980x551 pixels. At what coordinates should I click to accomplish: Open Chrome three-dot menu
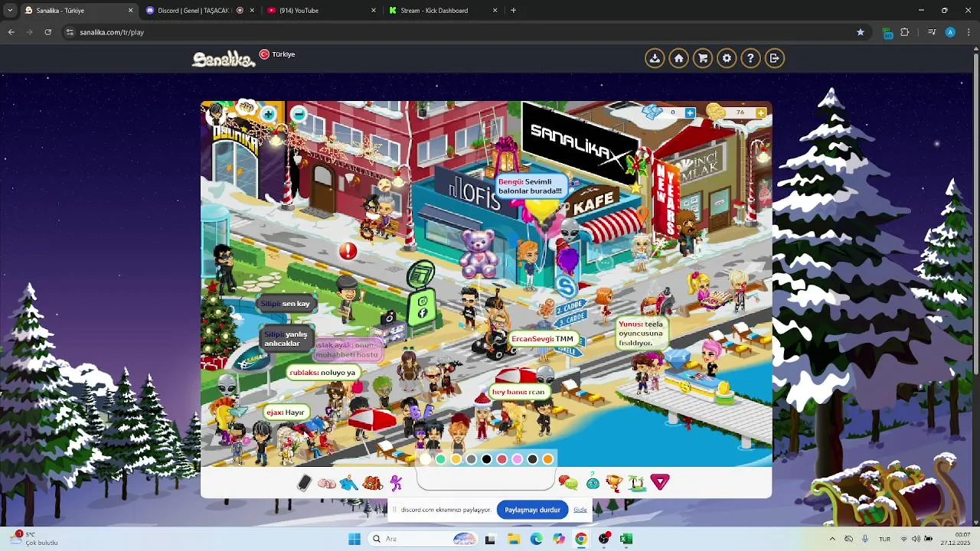[x=969, y=32]
